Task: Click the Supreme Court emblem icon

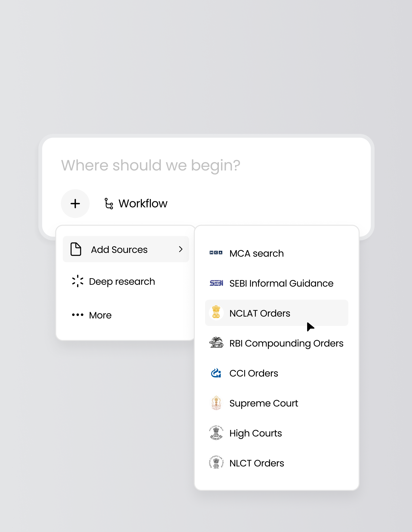Action: [216, 403]
